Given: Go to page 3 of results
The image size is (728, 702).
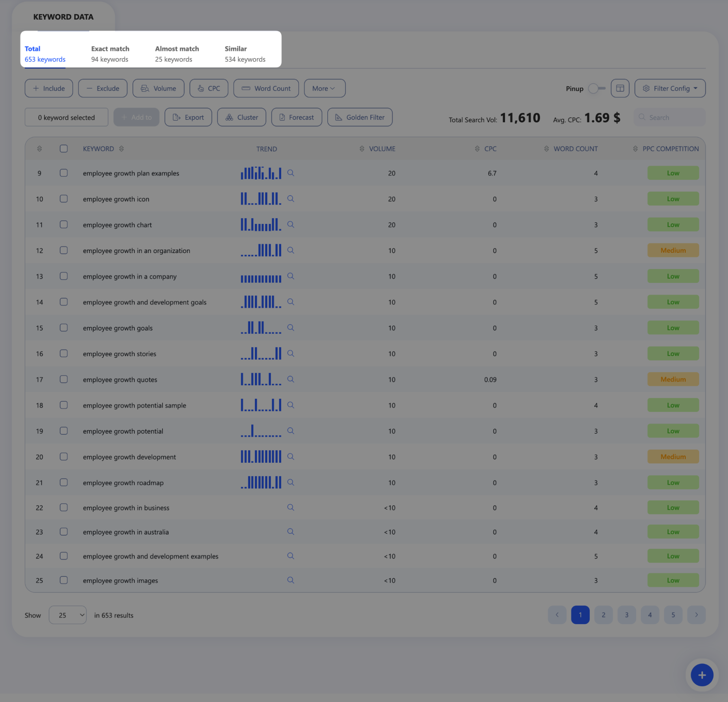Looking at the screenshot, I should (x=627, y=615).
